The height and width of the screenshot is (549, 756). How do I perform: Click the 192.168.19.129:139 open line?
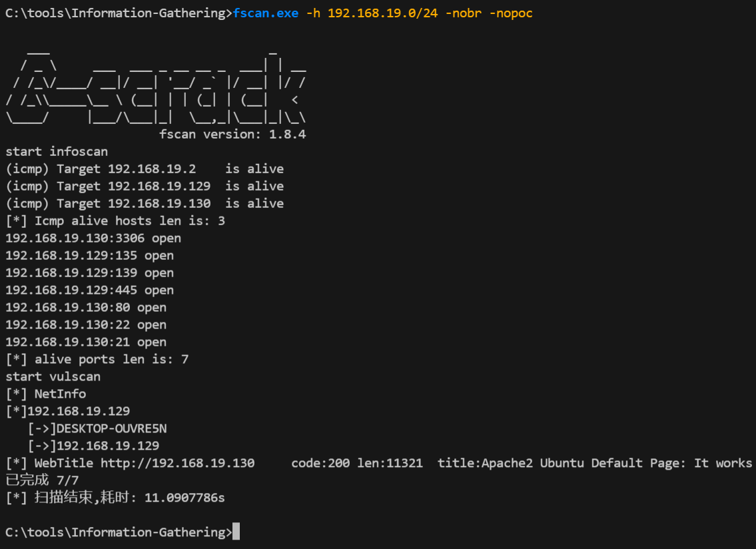pyautogui.click(x=90, y=273)
